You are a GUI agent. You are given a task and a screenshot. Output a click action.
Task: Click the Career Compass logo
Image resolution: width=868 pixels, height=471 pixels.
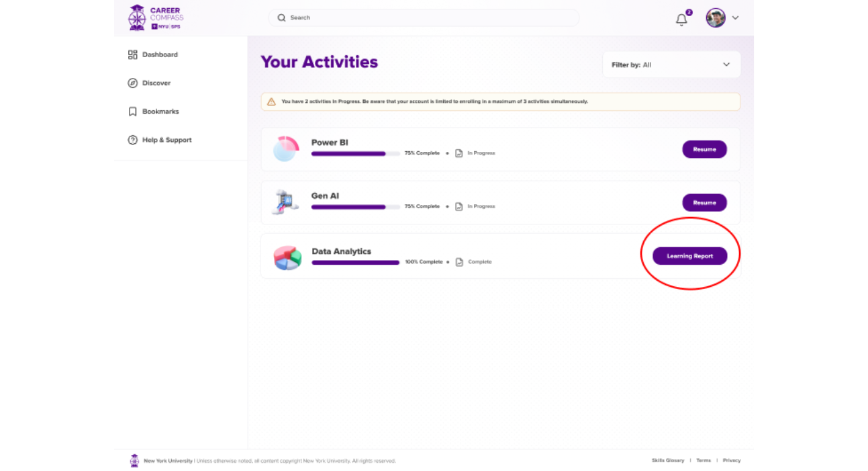(x=155, y=17)
